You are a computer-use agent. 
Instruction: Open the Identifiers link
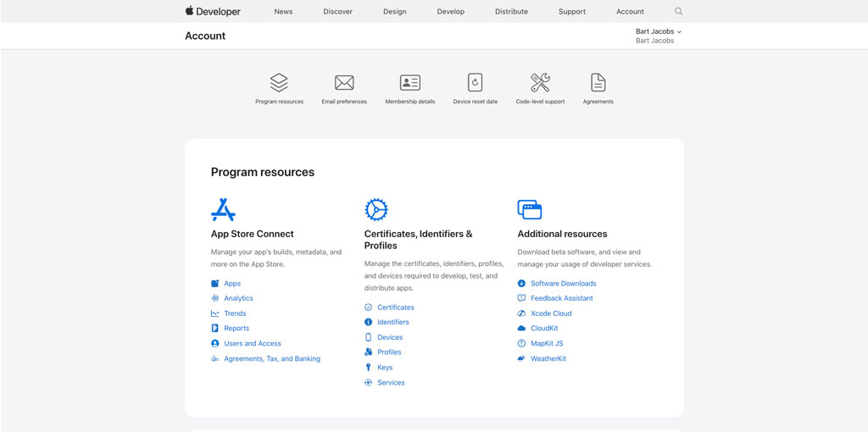coord(393,322)
